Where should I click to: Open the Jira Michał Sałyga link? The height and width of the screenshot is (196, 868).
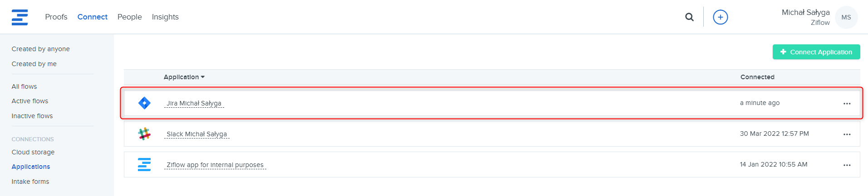(x=194, y=103)
